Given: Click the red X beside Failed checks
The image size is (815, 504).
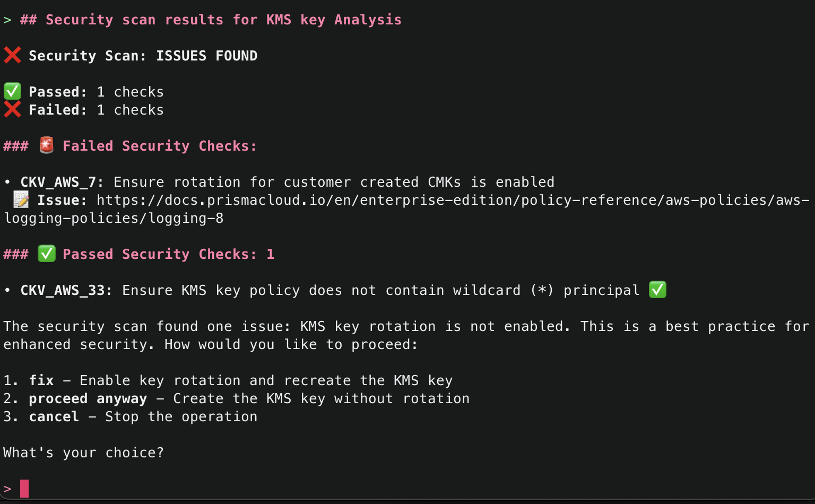Looking at the screenshot, I should (x=12, y=109).
